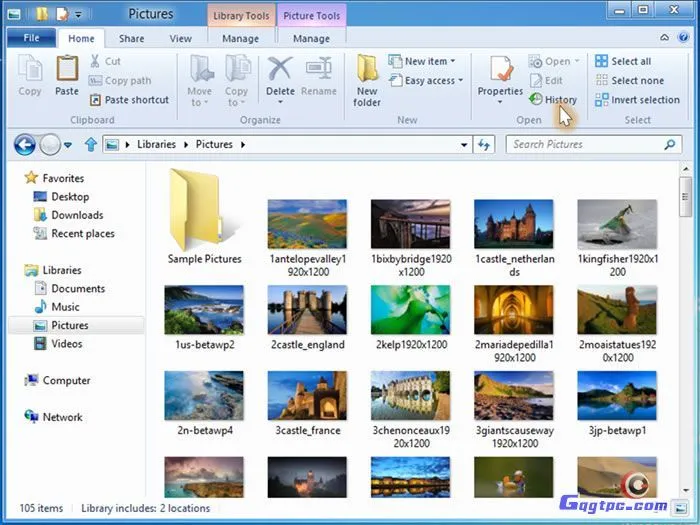The image size is (700, 525).
Task: Click the forward navigation button
Action: (x=50, y=145)
